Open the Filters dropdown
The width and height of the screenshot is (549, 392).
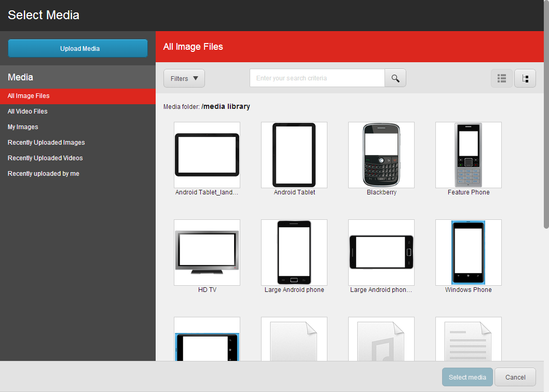tap(184, 78)
